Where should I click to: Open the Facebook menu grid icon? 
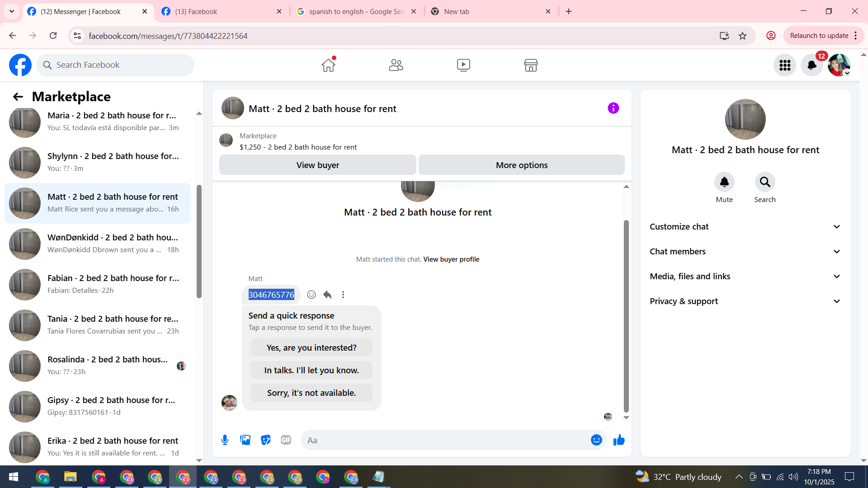tap(785, 65)
